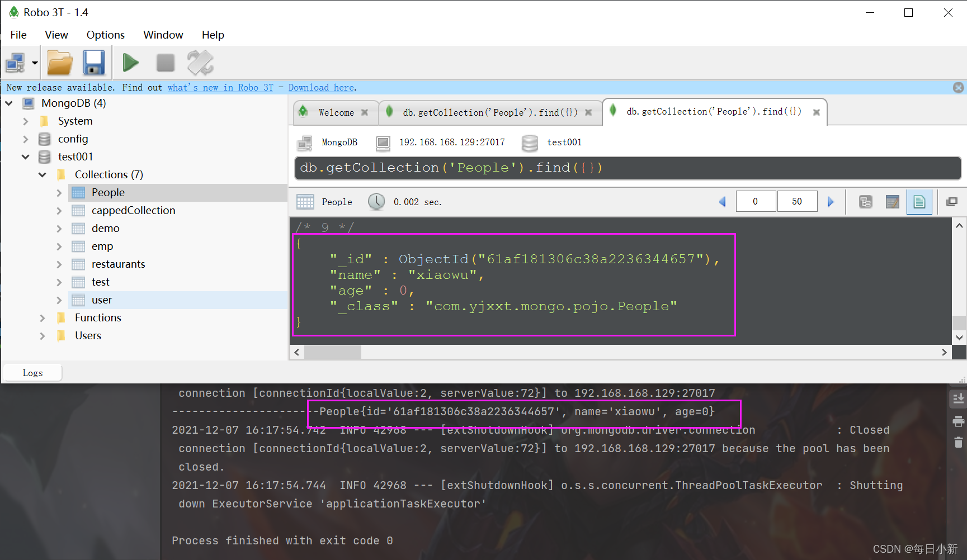Select the restaurants collection
The width and height of the screenshot is (967, 560).
(x=118, y=264)
